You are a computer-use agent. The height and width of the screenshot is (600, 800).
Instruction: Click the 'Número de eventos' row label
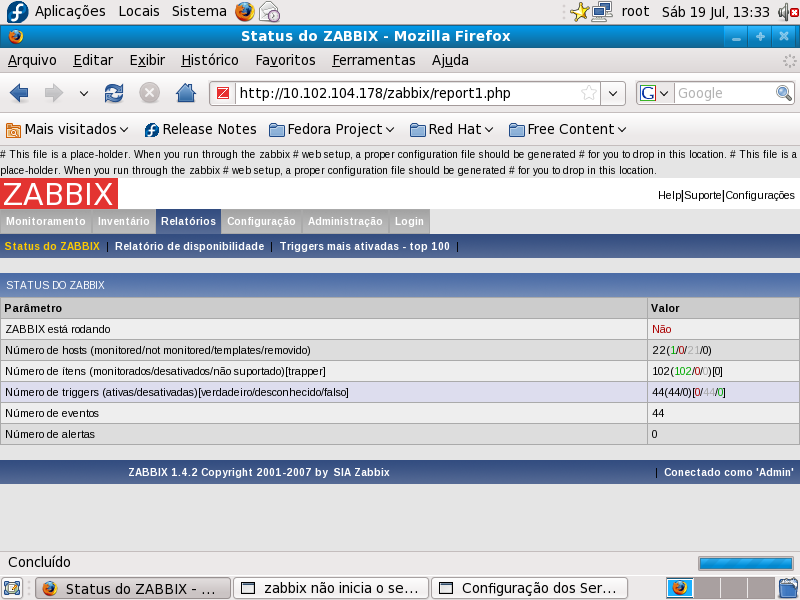[x=52, y=413]
